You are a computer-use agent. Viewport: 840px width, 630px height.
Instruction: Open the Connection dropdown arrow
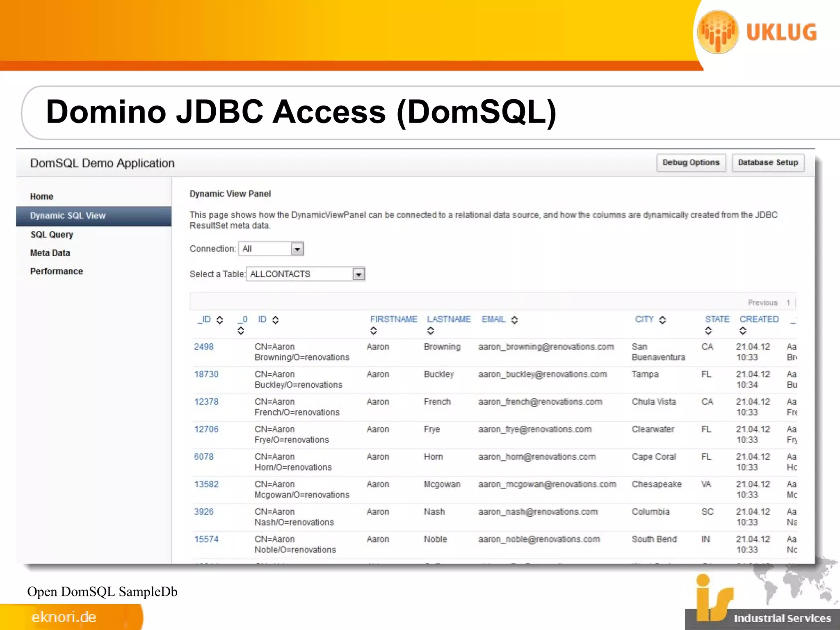297,249
